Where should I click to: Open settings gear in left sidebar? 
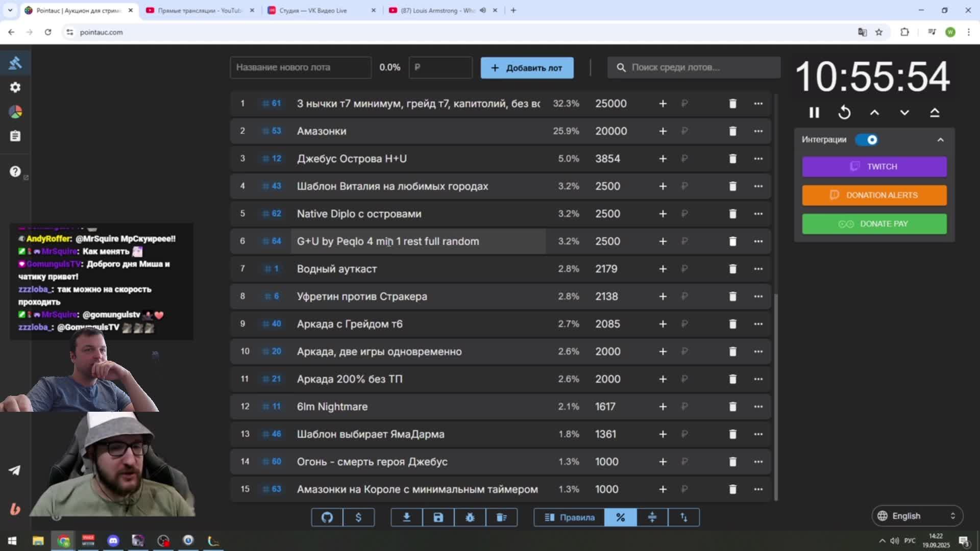pos(15,87)
